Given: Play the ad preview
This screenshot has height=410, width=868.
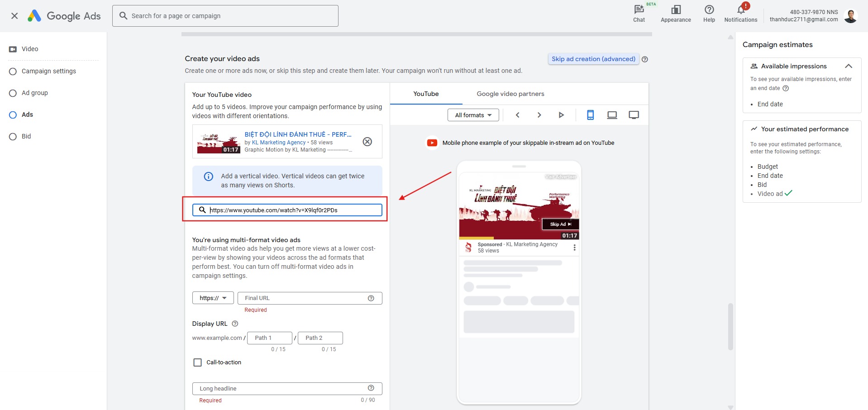Looking at the screenshot, I should 561,115.
